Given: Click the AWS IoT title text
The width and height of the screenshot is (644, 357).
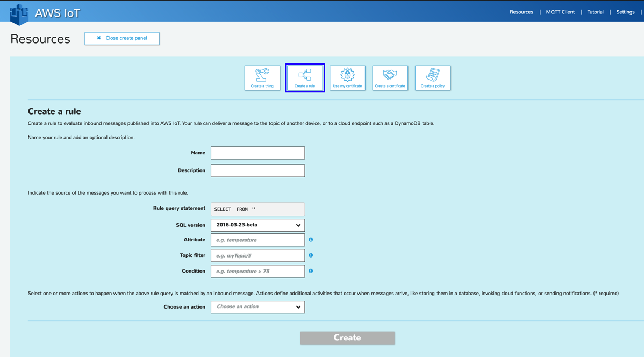Looking at the screenshot, I should [58, 13].
